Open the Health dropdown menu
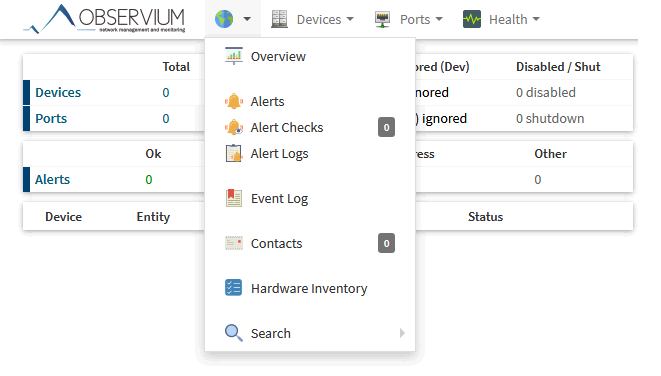Viewport: 661px width, 376px height. [x=514, y=19]
